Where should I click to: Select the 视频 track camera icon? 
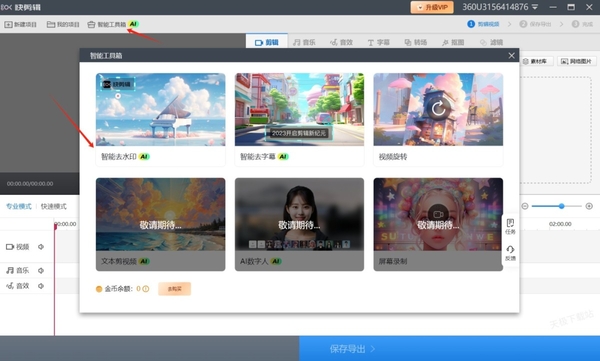click(10, 247)
